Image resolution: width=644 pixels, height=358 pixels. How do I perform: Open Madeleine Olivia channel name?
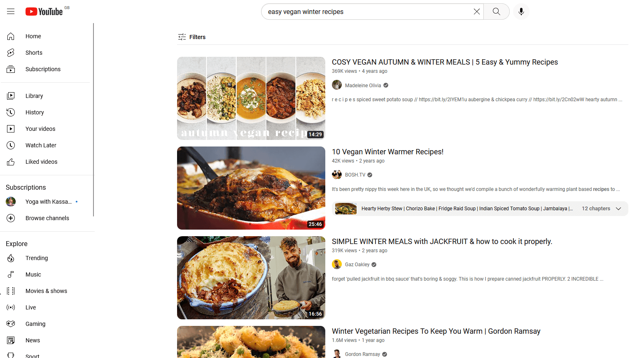[x=363, y=86]
